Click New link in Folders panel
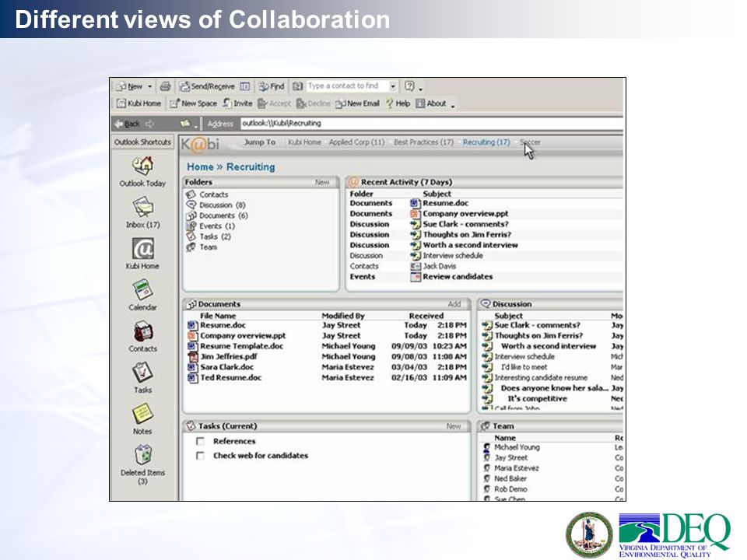Screen dimensions: 747x560 [322, 182]
